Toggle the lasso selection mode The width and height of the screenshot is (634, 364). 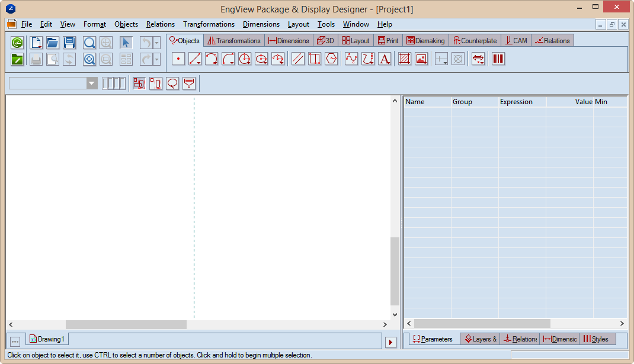click(172, 83)
